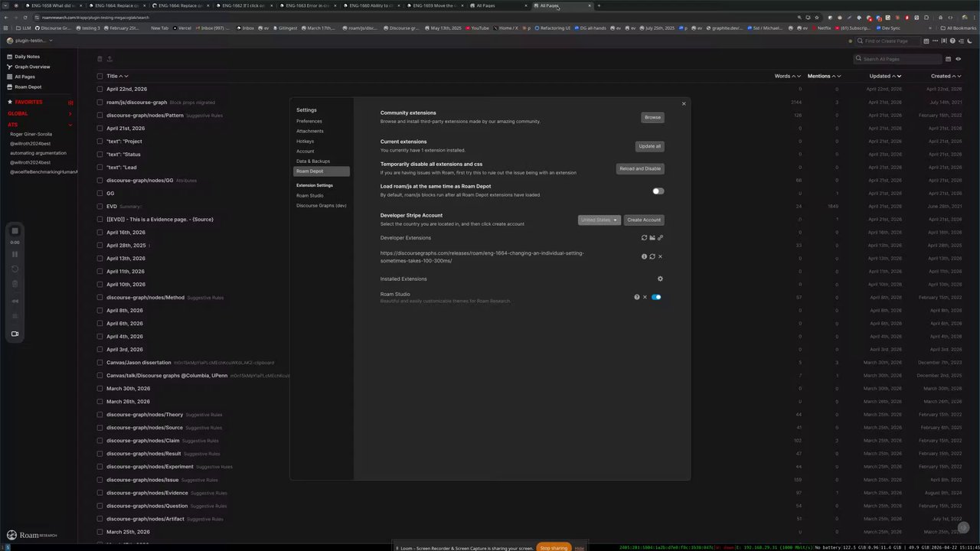Open Daily Notes in the left sidebar
This screenshot has width=980, height=551.
click(27, 57)
